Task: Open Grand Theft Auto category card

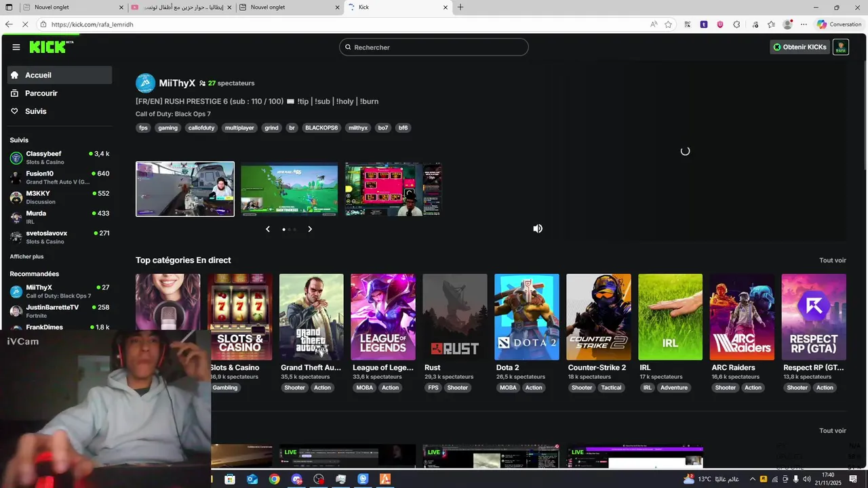Action: click(x=311, y=317)
